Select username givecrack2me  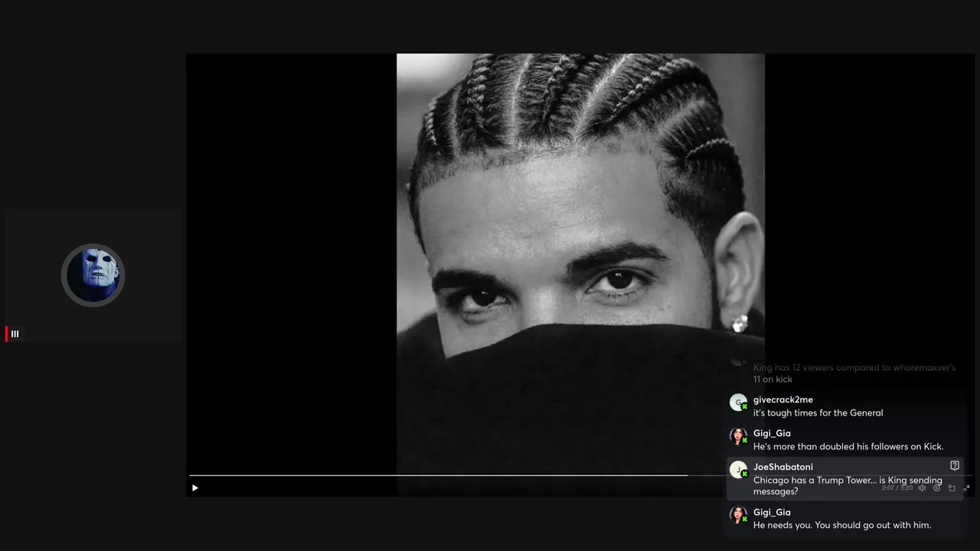point(783,399)
